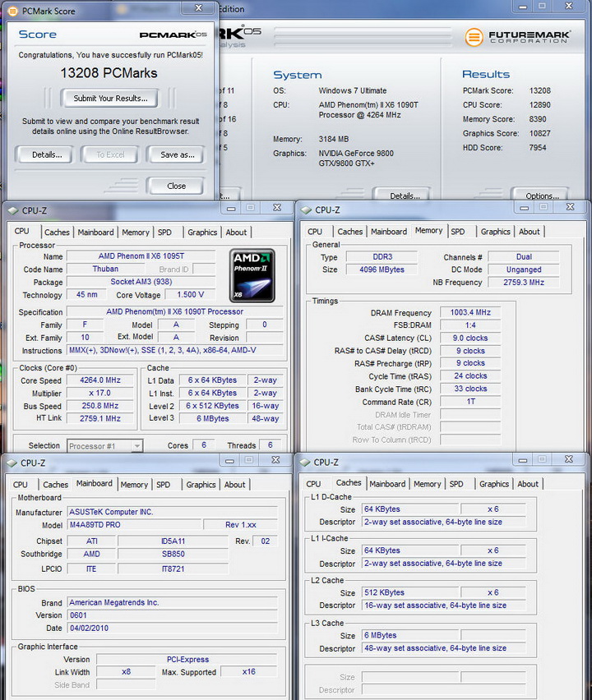Viewport: 592px width, 700px height.
Task: Click the DRAM Frequency value 1003.4 MHz
Action: (x=470, y=312)
